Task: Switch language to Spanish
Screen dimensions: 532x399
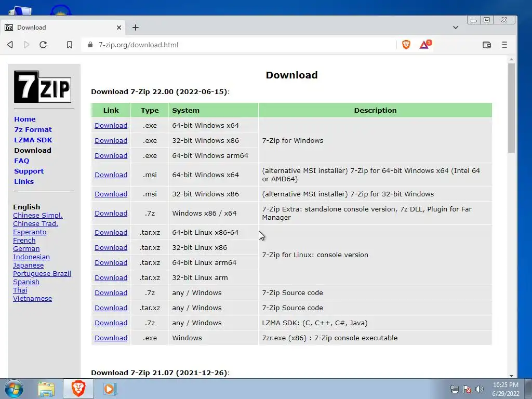Action: [x=26, y=282]
